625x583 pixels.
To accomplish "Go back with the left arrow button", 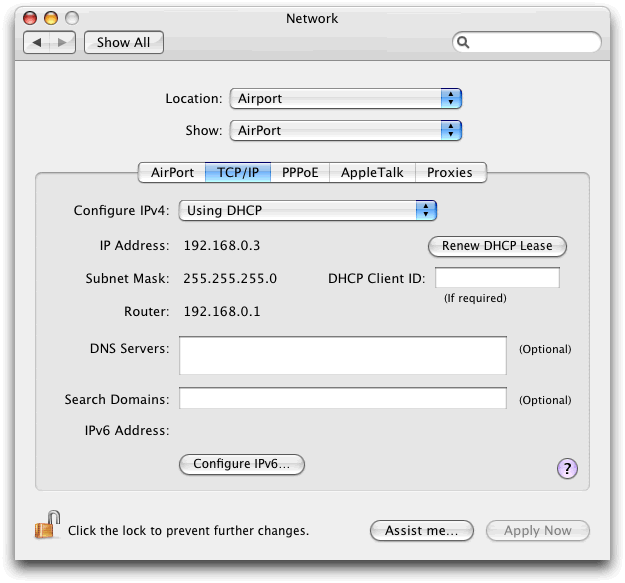I will (37, 43).
